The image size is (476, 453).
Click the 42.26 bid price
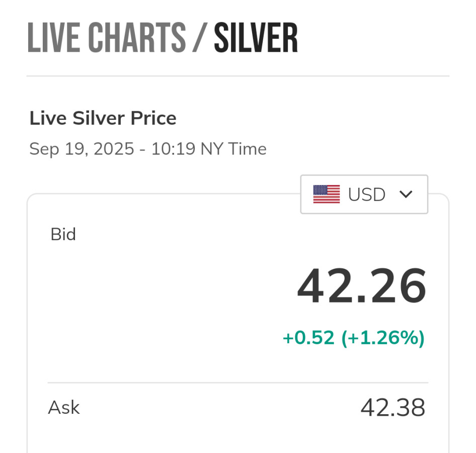coord(361,286)
